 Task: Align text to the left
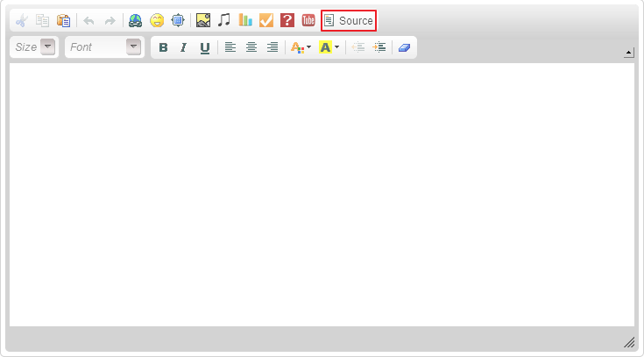tap(230, 47)
